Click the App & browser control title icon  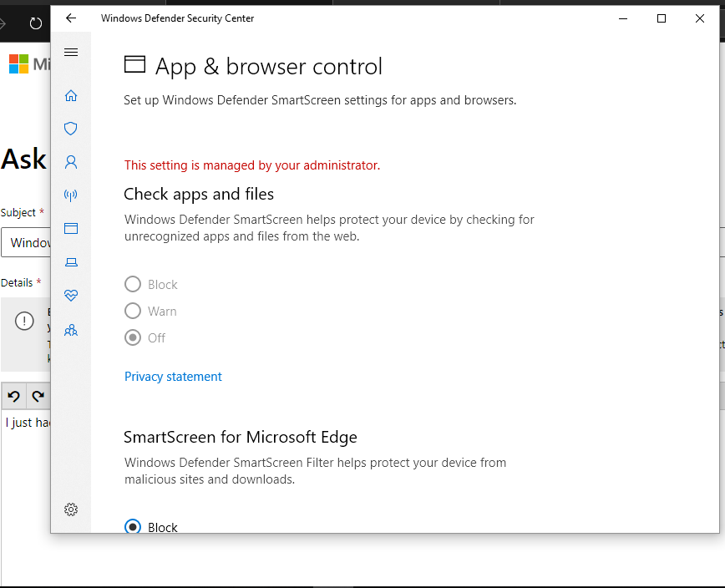coord(134,64)
